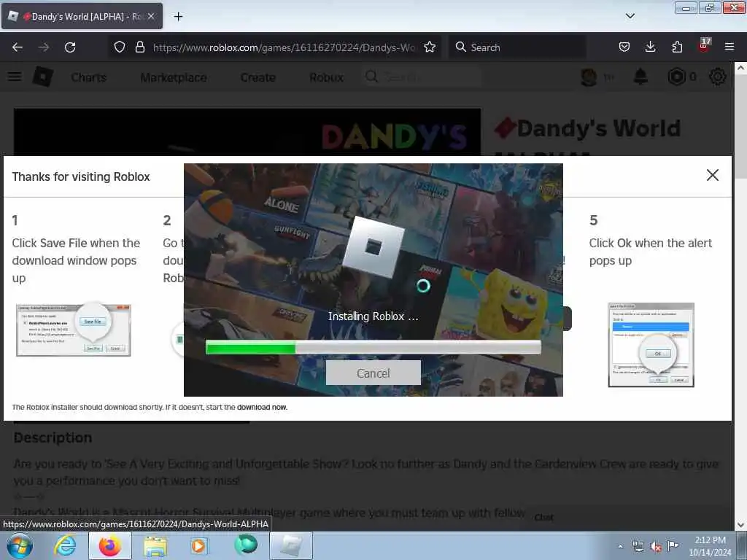Open Windows Explorer folder from taskbar
The height and width of the screenshot is (560, 747).
click(x=155, y=545)
